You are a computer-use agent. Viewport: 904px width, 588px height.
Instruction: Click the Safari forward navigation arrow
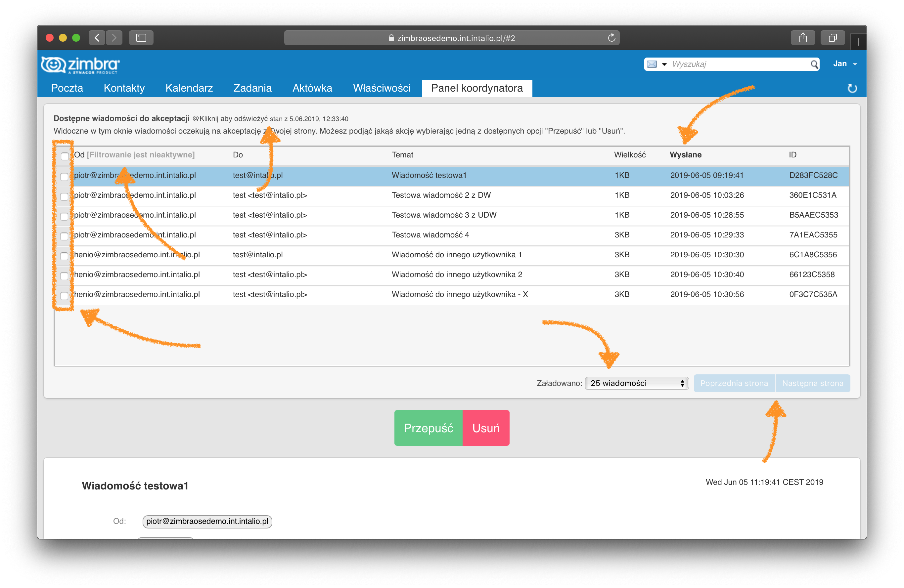pyautogui.click(x=114, y=38)
